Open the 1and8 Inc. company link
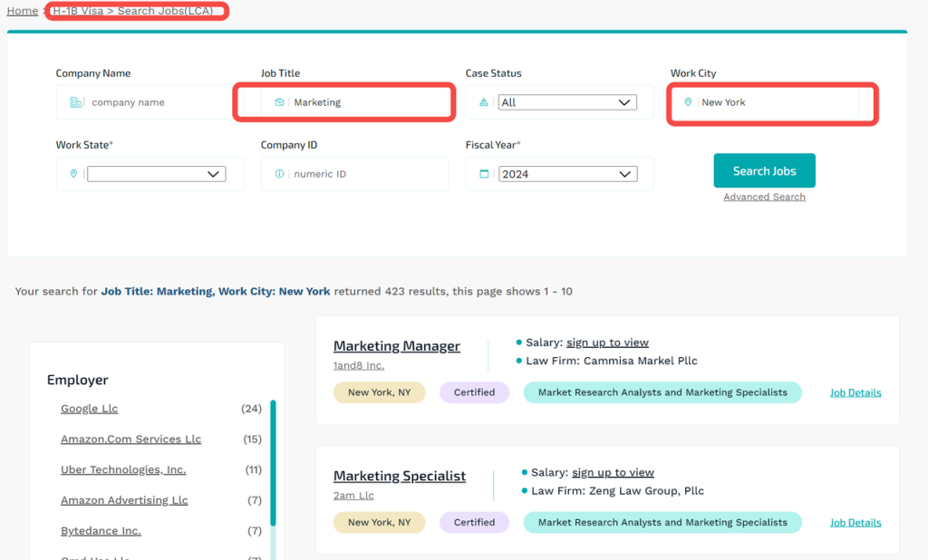Screen dimensions: 928x560 [x=359, y=365]
